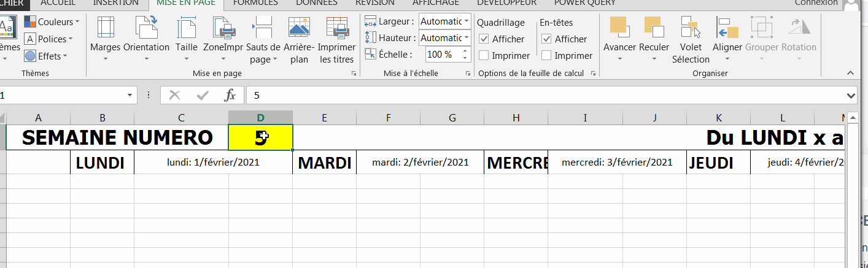
Task: Expand the Hauteur dropdown
Action: click(x=467, y=38)
